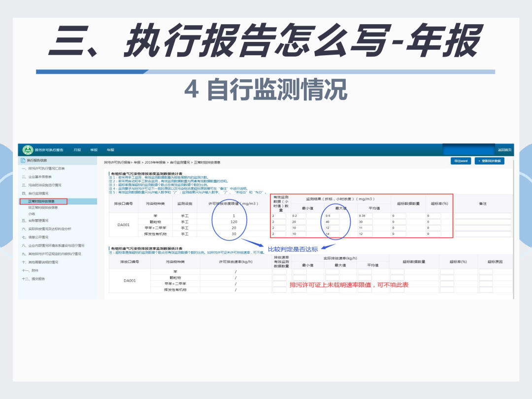Click 备注 field for 挥发性有机物 row
The width and height of the screenshot is (532, 399).
483,234
